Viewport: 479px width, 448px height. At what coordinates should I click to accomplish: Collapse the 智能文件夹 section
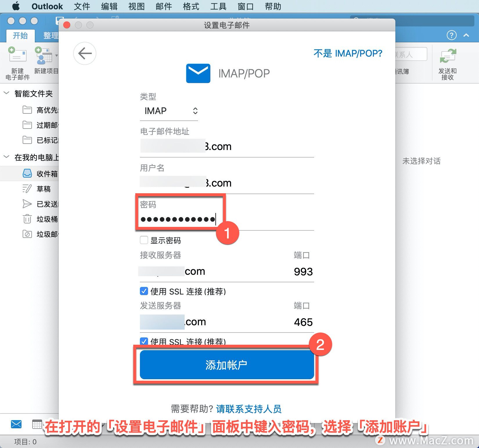pos(6,93)
